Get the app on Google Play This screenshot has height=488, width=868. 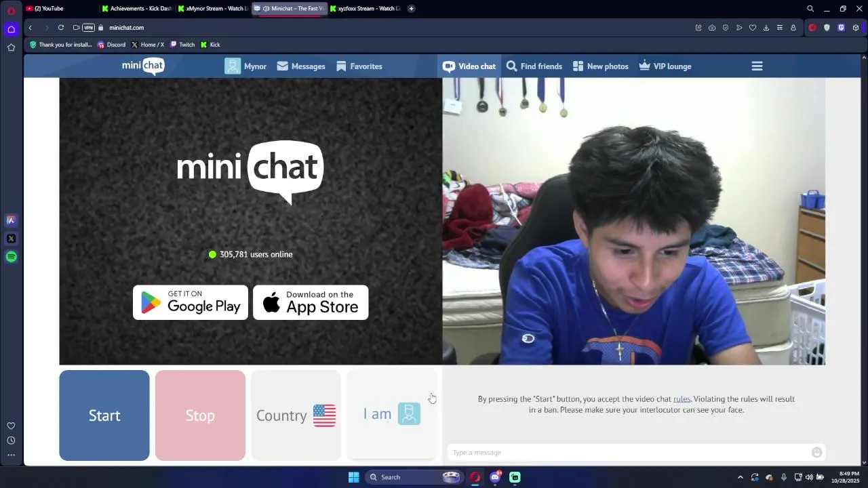click(191, 302)
